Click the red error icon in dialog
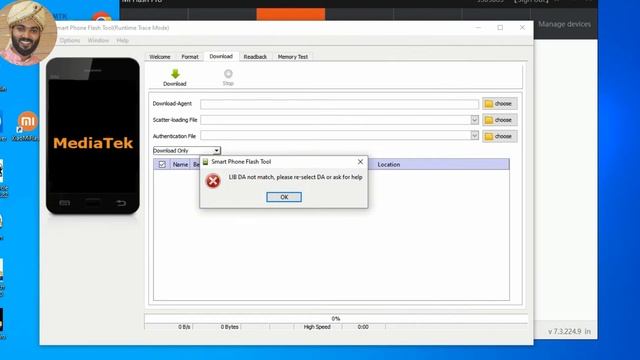640x360 pixels. click(213, 181)
